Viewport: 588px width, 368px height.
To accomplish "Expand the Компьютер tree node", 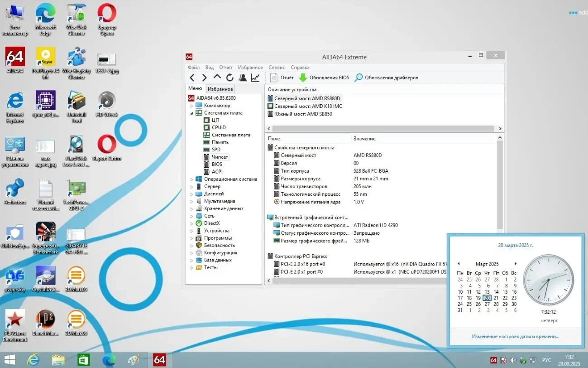I will click(x=191, y=106).
